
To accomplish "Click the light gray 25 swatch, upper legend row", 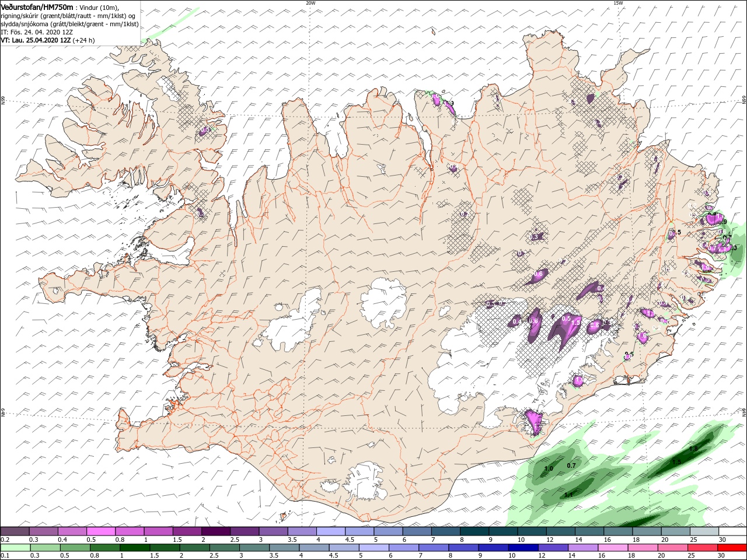I will click(704, 531).
